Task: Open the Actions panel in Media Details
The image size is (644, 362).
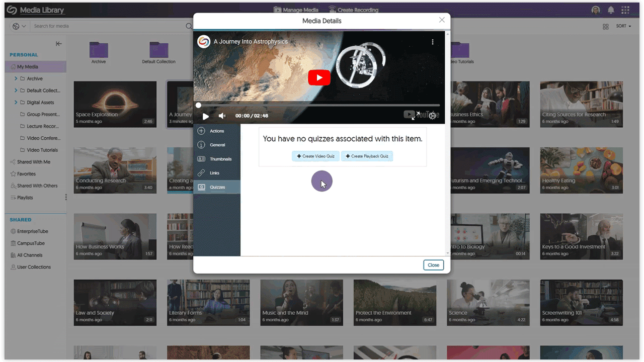Action: [216, 131]
